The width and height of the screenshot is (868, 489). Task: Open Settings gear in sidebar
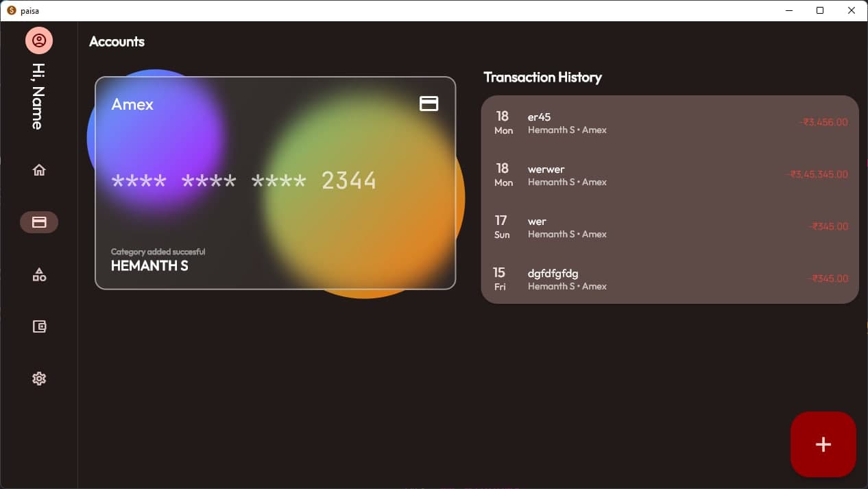coord(39,379)
